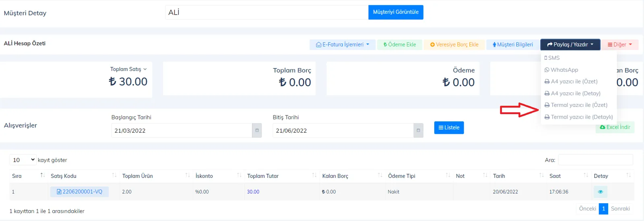Viewport: 644px width, 221px height.
Task: Click the Başlangıç Tarihi date field
Action: point(182,131)
